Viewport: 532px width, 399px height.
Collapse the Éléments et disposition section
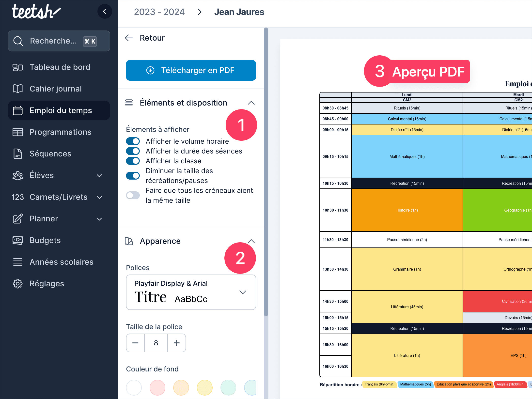tap(251, 103)
